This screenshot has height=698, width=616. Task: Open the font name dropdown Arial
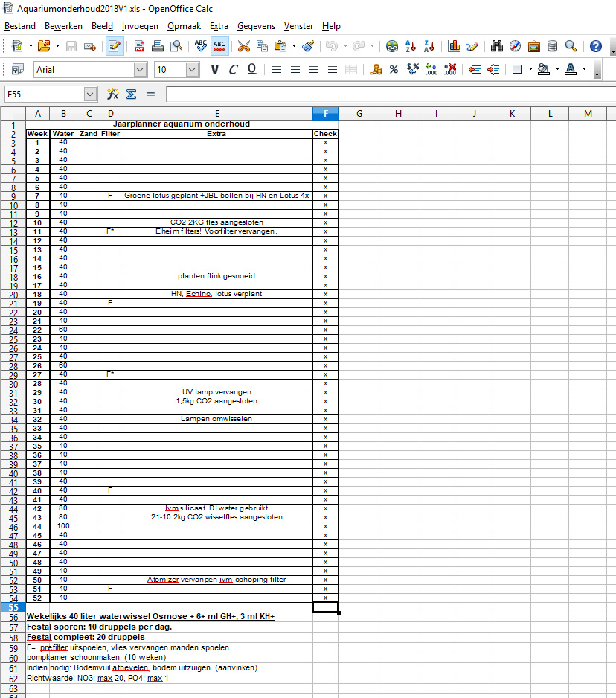pos(141,70)
